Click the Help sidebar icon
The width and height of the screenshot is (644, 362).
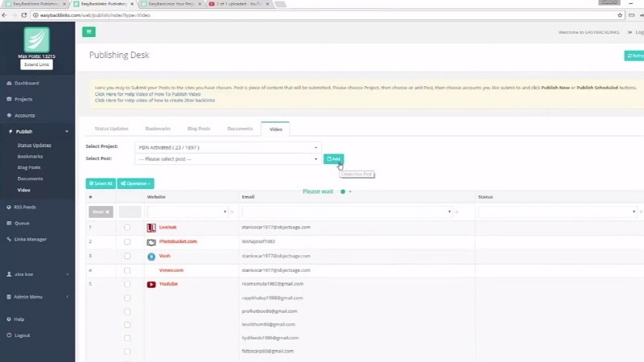pos(9,319)
